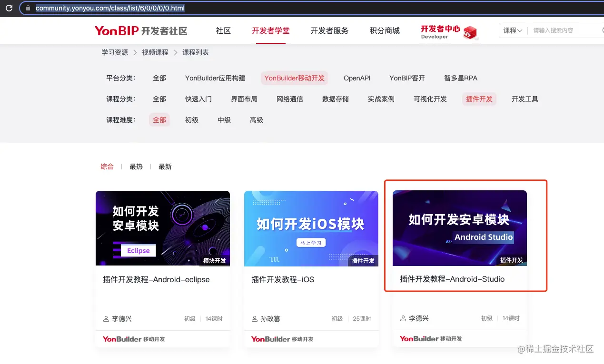
Task: Filter platform by YonBuilder应用构建
Action: pos(215,78)
